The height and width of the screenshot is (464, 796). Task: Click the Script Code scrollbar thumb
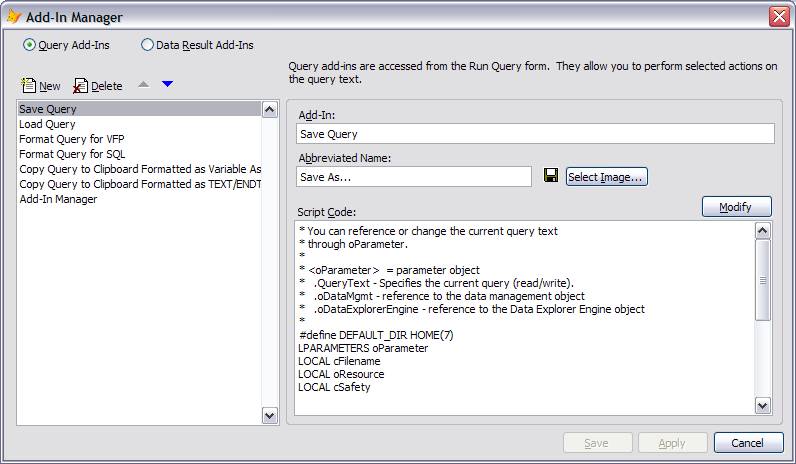[x=762, y=280]
